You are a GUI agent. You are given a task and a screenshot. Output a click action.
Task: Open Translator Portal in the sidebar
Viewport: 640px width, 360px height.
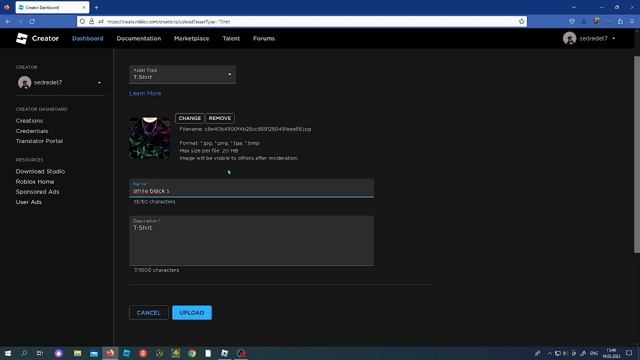(39, 141)
